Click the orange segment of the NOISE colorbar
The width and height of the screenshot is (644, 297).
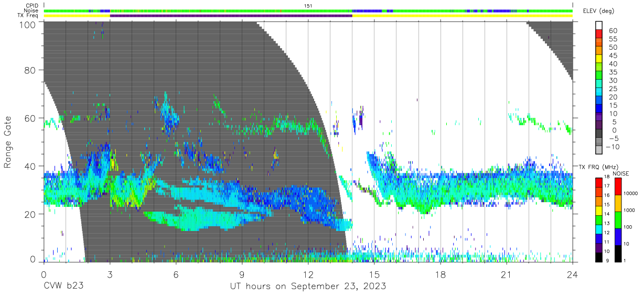(618, 203)
